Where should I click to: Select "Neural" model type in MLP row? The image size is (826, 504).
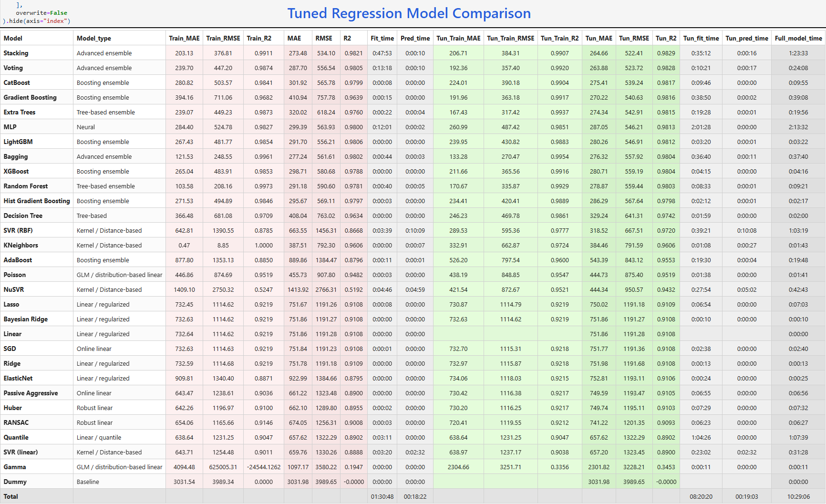86,127
